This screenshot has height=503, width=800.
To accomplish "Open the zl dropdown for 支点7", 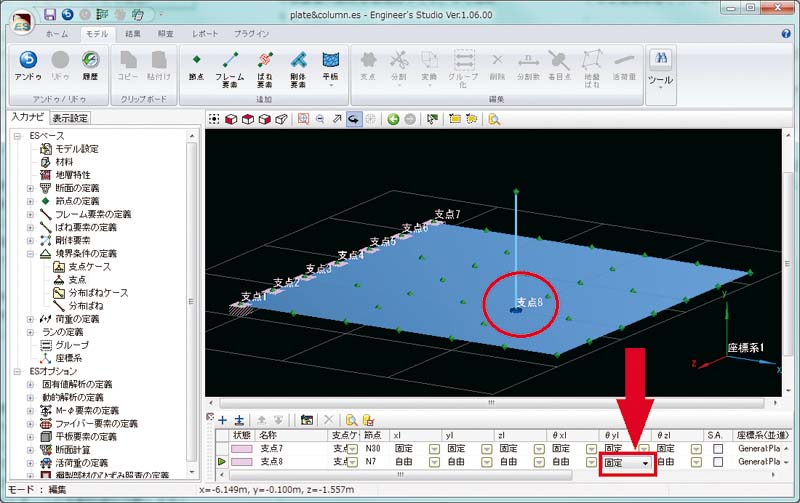I will [x=539, y=449].
